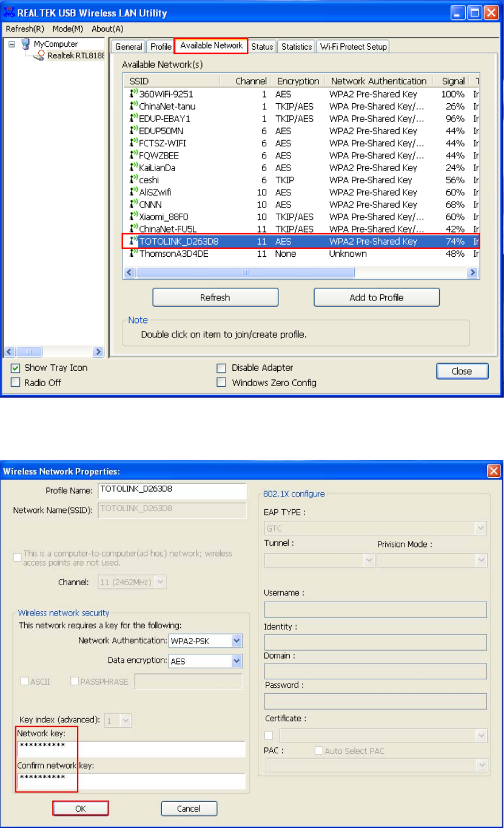The width and height of the screenshot is (504, 828).
Task: Open the Key index dropdown
Action: pos(118,721)
